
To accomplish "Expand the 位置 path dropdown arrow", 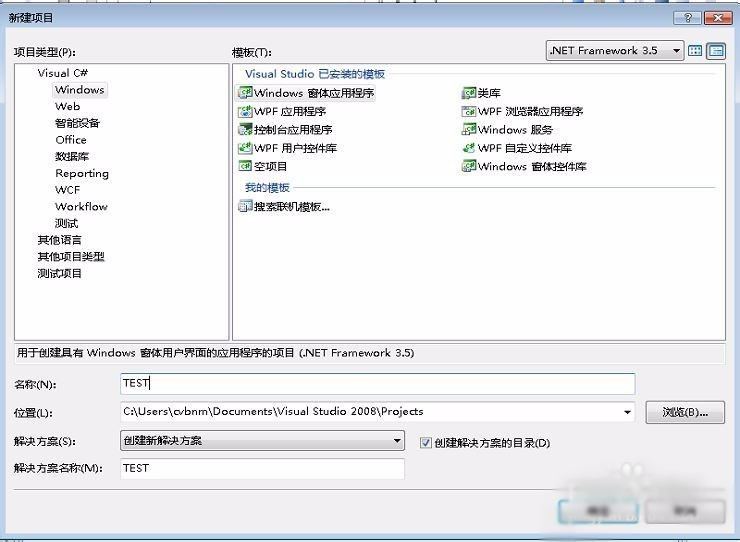I will 627,412.
